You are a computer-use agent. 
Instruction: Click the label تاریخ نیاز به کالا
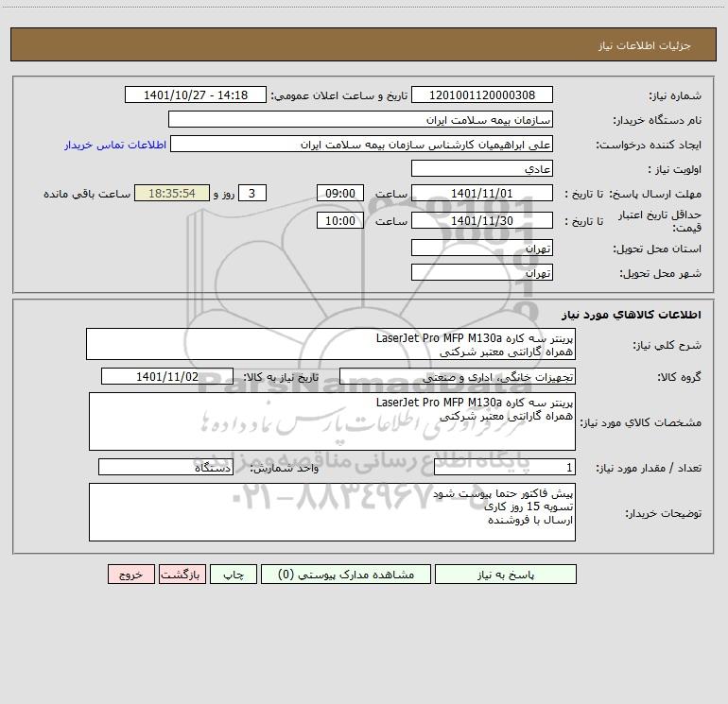[281, 377]
